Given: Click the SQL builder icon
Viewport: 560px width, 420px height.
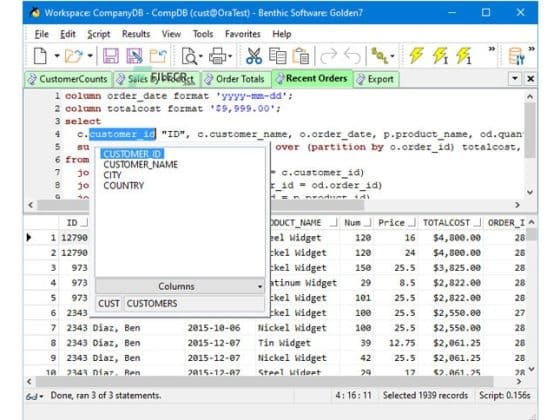Looking at the screenshot, I should [379, 56].
